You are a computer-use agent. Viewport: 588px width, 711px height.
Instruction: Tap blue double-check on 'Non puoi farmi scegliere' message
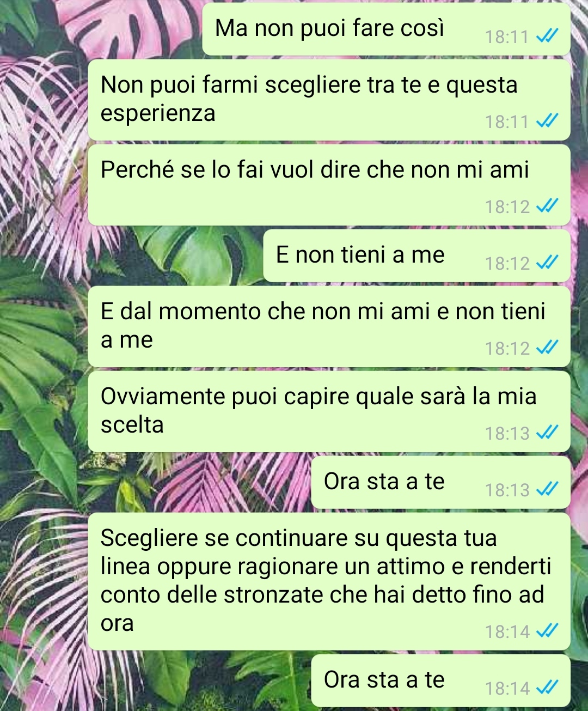(547, 121)
